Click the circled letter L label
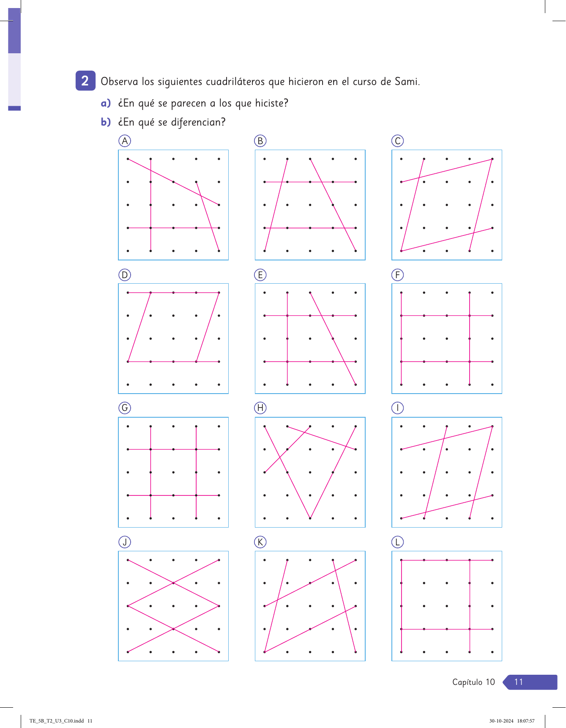Viewport: 566px width, 728px height. (x=398, y=542)
